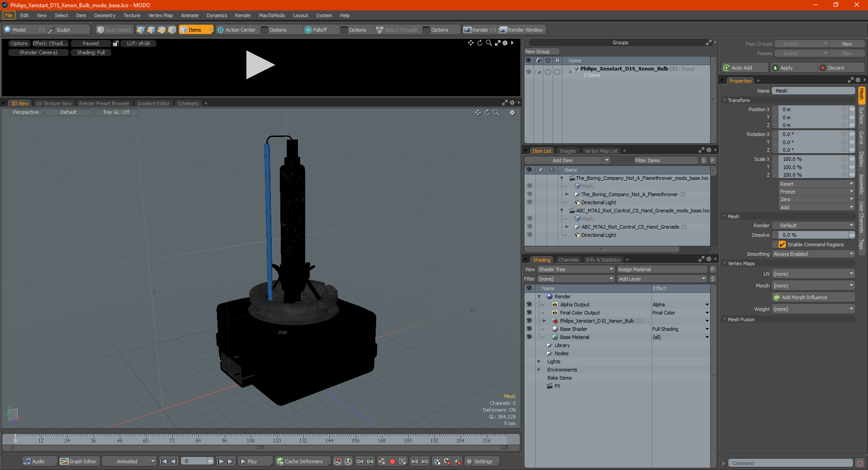Click 3D viewport move/pan icon
This screenshot has width=868, height=470.
tap(478, 113)
